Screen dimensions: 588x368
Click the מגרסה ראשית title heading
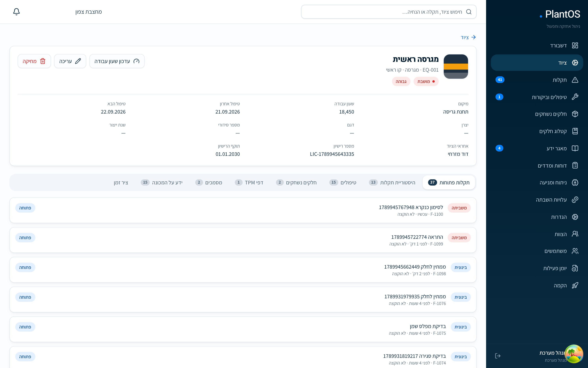click(416, 59)
